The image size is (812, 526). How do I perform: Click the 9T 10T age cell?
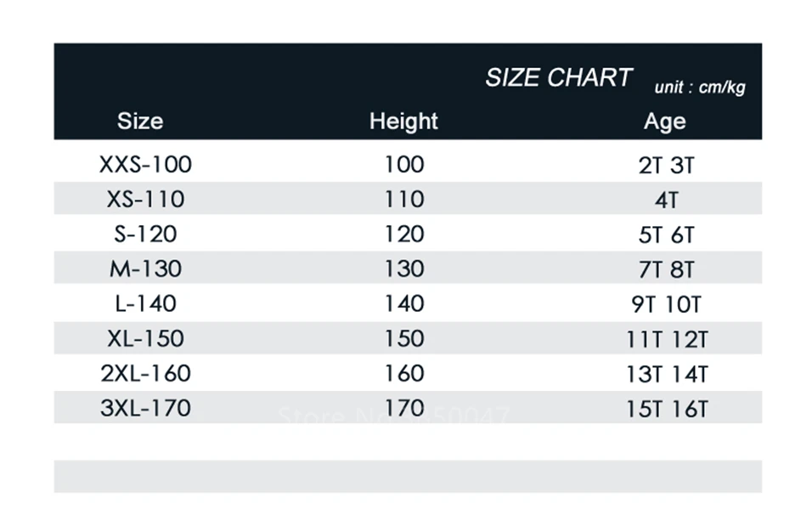667,305
